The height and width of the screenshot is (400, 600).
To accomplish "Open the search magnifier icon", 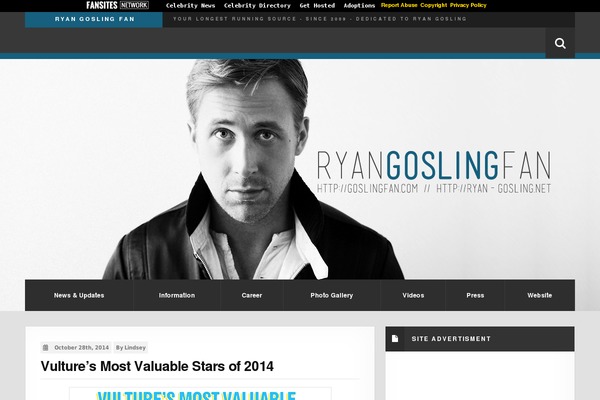I will click(x=560, y=43).
